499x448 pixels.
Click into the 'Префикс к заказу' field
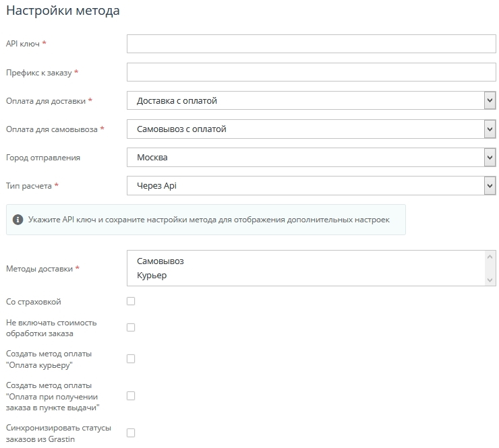[311, 72]
